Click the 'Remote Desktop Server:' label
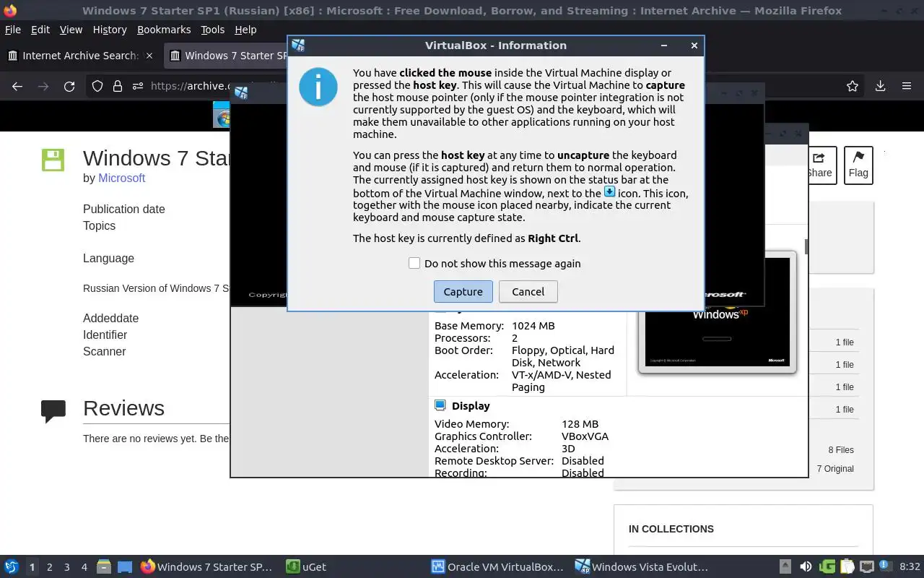The height and width of the screenshot is (578, 924). tap(494, 461)
